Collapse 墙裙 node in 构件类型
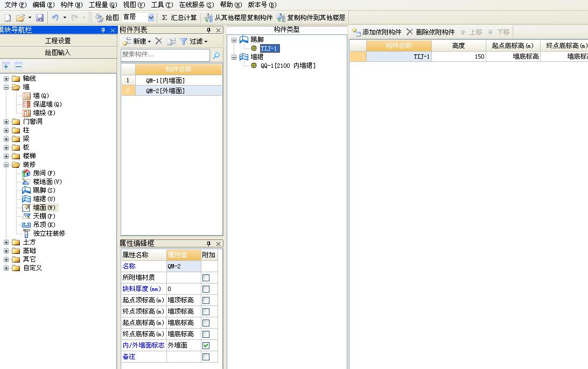The width and height of the screenshot is (588, 369). pos(234,57)
